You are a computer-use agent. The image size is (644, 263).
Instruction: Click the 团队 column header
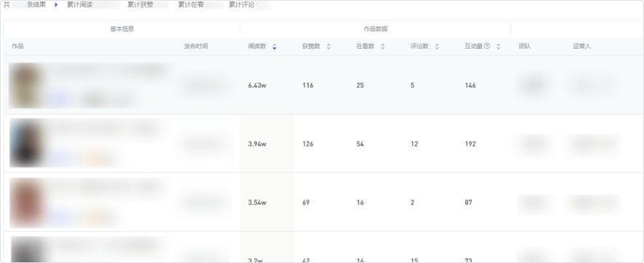[525, 47]
